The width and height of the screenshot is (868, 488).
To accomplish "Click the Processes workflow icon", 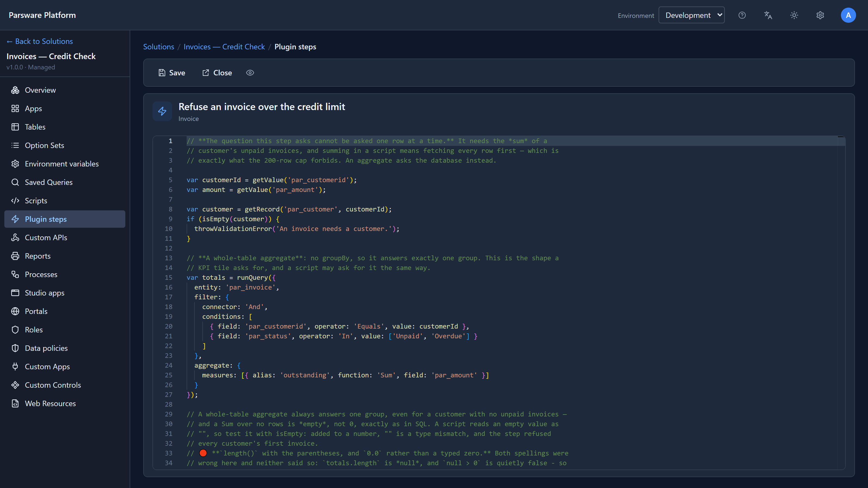I will point(15,274).
